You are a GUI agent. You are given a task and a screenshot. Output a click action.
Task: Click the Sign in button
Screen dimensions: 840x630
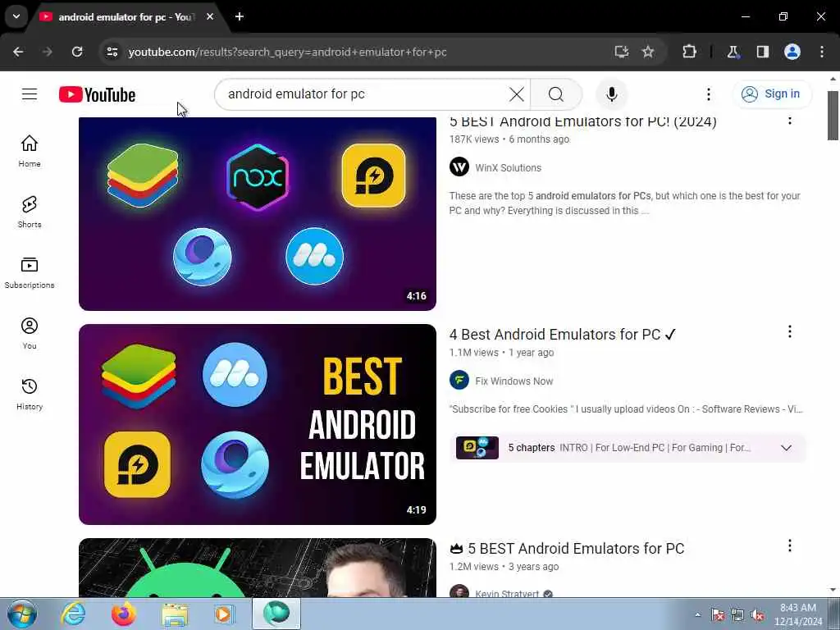tap(771, 94)
